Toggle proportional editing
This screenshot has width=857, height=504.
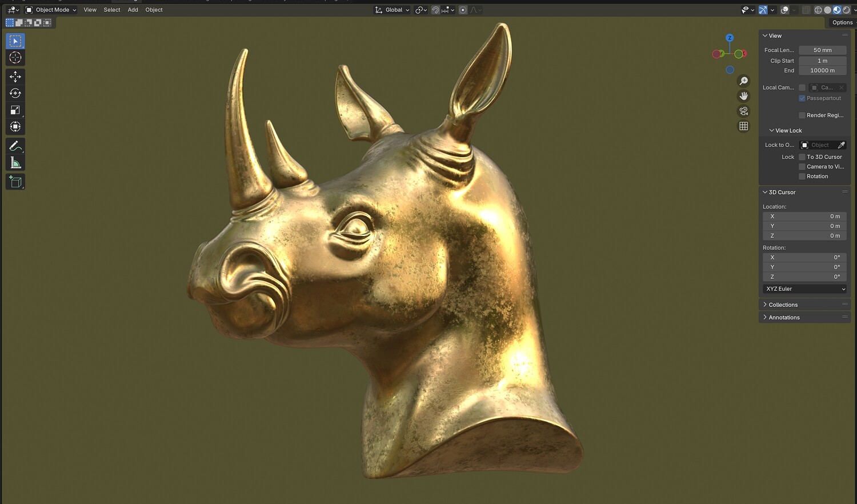[463, 10]
